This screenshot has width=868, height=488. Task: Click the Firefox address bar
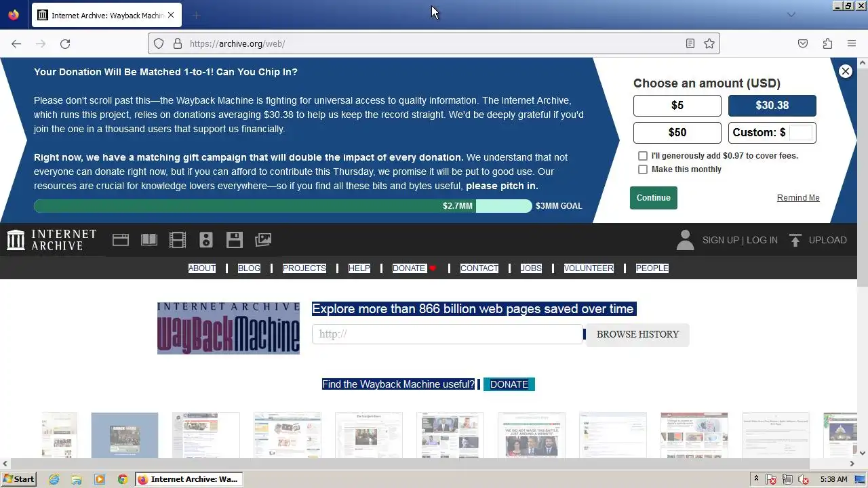point(434,43)
